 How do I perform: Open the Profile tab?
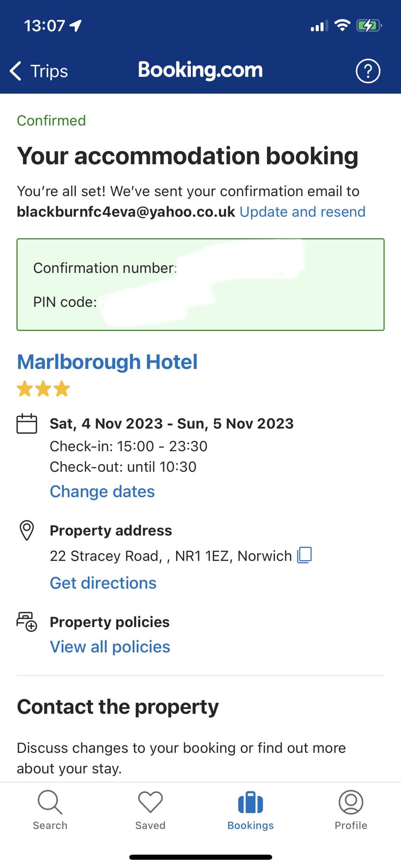[x=351, y=810]
